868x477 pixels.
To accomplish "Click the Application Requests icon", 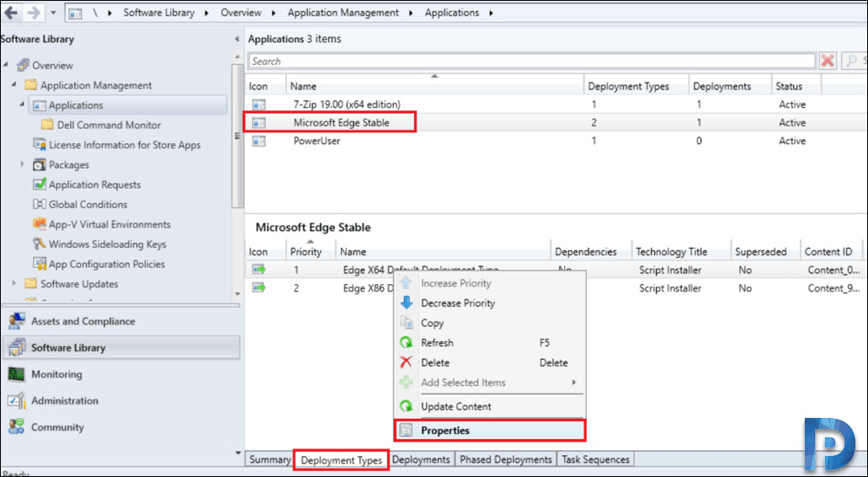I will [40, 185].
